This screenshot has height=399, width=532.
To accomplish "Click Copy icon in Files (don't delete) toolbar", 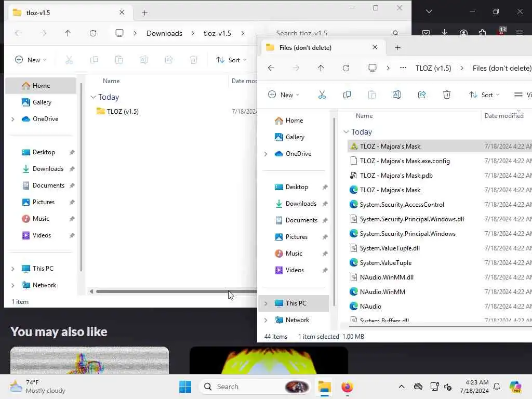I will click(x=347, y=95).
